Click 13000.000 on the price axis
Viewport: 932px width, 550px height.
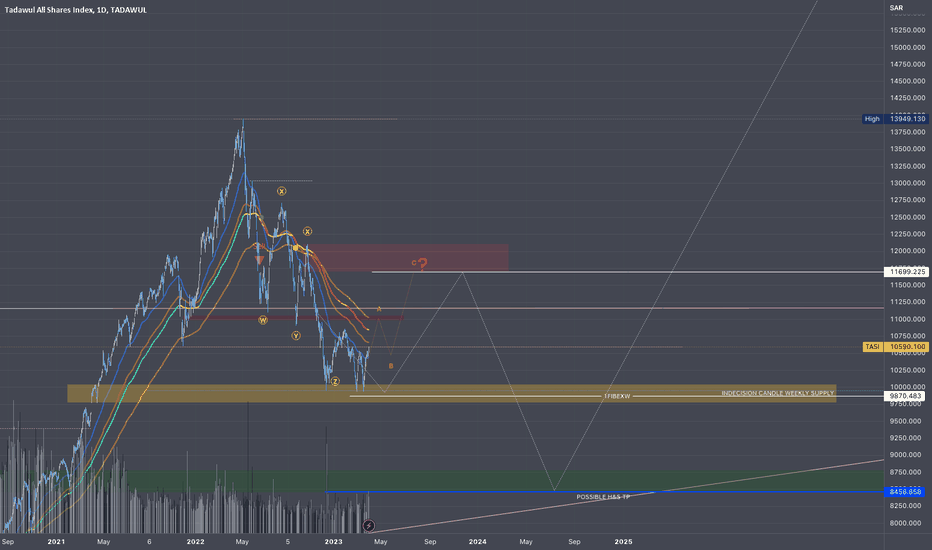[907, 183]
